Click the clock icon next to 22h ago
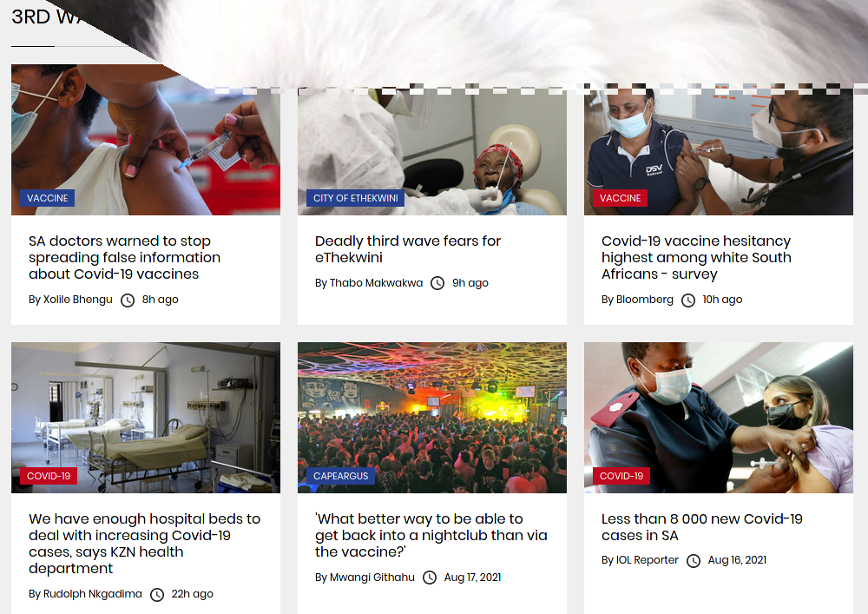Screen dimensions: 868x614 [x=157, y=595]
